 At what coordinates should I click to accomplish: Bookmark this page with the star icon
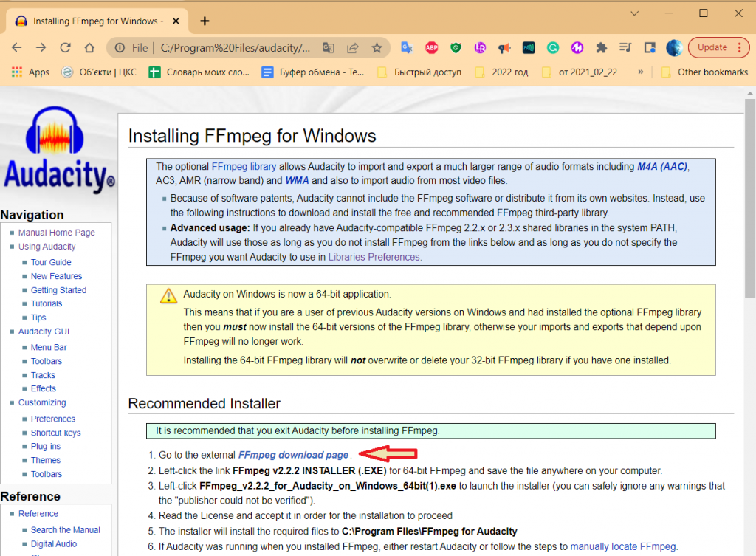pyautogui.click(x=377, y=48)
